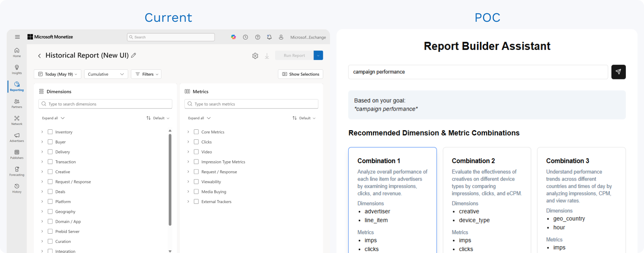
Task: Open report settings gear icon
Action: pos(255,56)
